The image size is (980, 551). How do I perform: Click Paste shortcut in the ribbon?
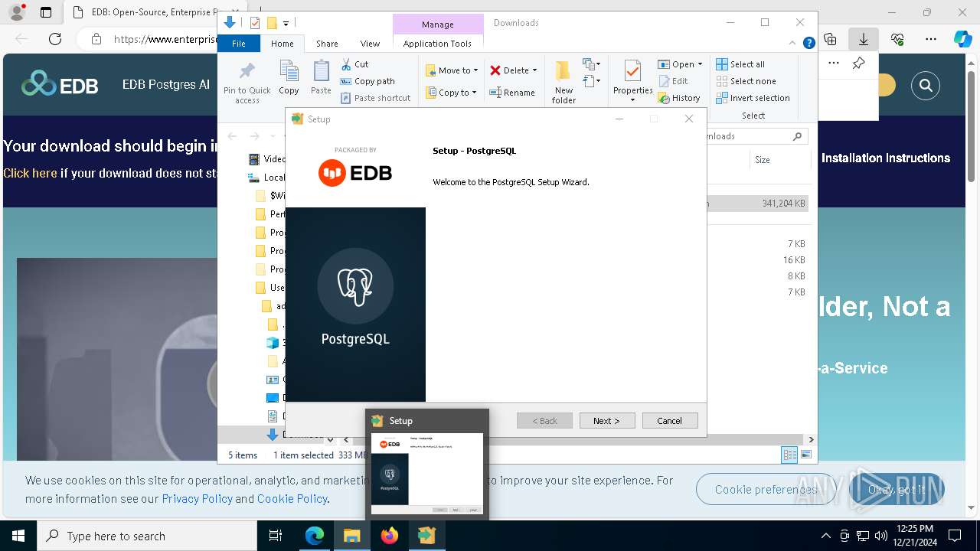coord(375,98)
